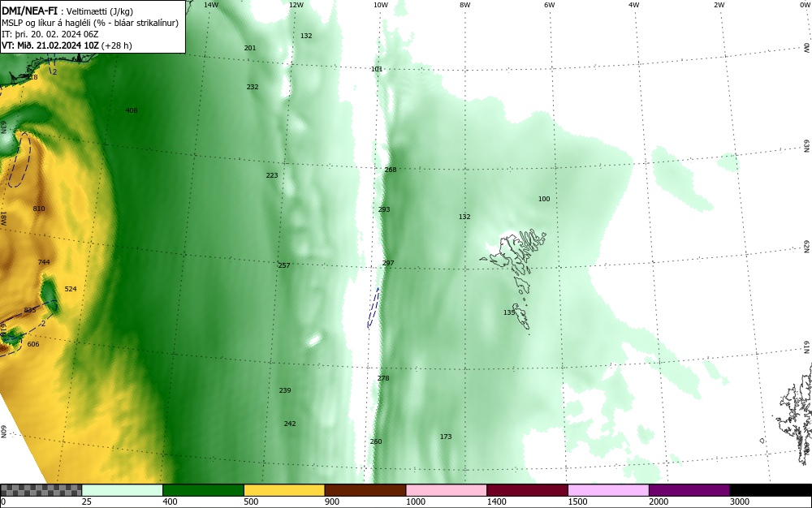Select the 201 map value
The image size is (812, 508).
click(250, 48)
